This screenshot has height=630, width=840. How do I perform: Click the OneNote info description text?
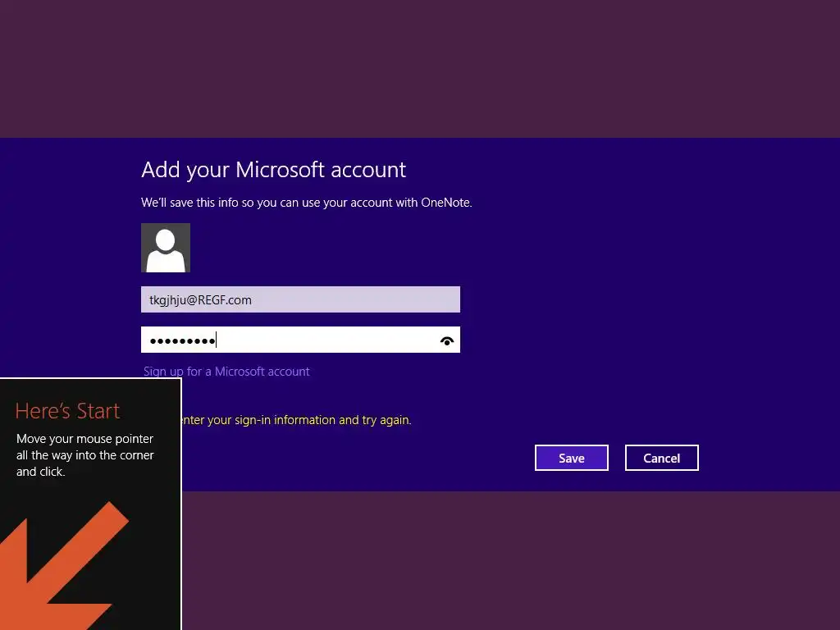click(307, 203)
